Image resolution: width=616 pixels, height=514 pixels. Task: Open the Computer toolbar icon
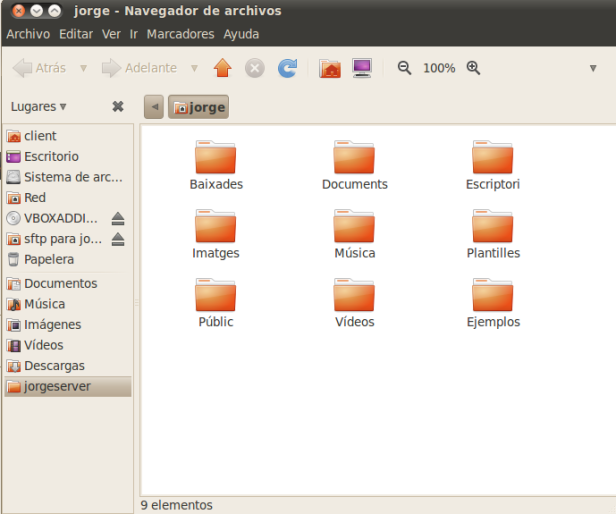tap(362, 68)
